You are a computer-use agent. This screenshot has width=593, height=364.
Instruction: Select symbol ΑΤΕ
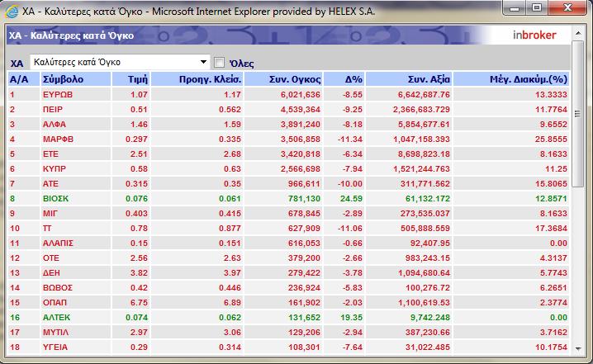[50, 184]
